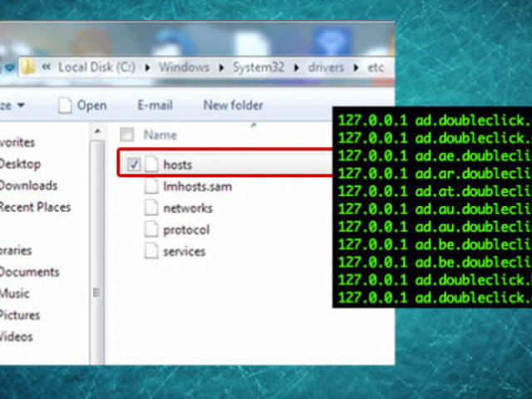Expand the address bar double-chevron dropdown
This screenshot has height=399, width=532.
pyautogui.click(x=47, y=67)
